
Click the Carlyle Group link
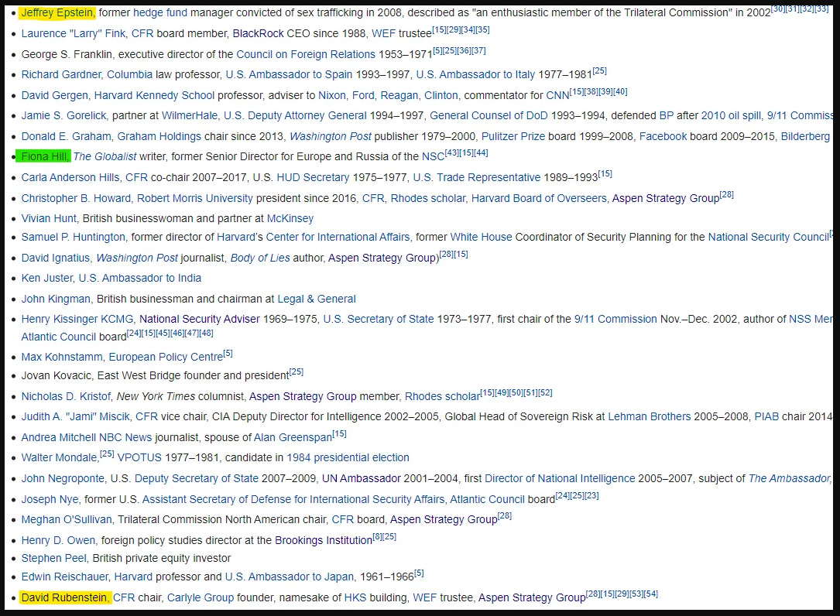click(x=201, y=597)
